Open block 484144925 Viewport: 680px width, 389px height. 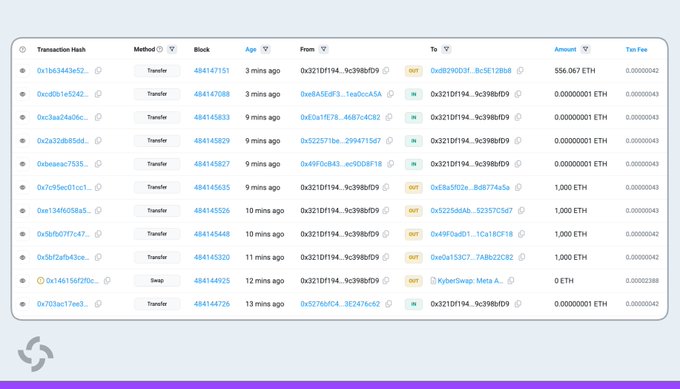pyautogui.click(x=212, y=281)
